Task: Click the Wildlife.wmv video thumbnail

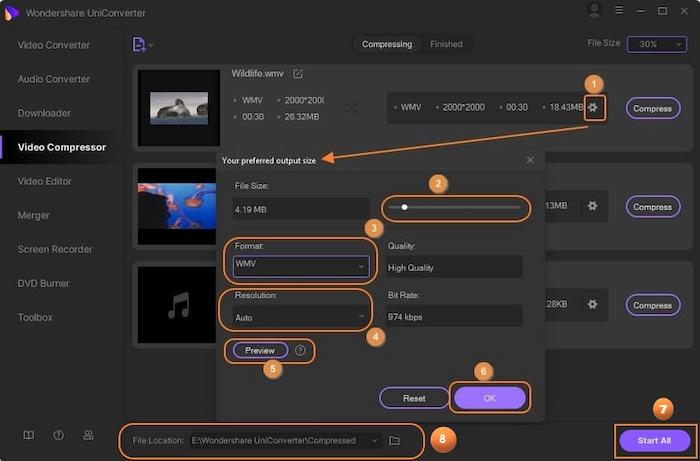Action: coord(179,108)
